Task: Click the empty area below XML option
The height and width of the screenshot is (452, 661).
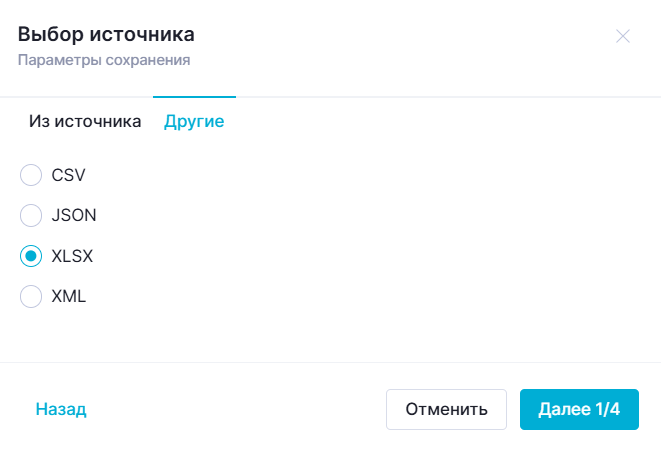Action: click(330, 335)
